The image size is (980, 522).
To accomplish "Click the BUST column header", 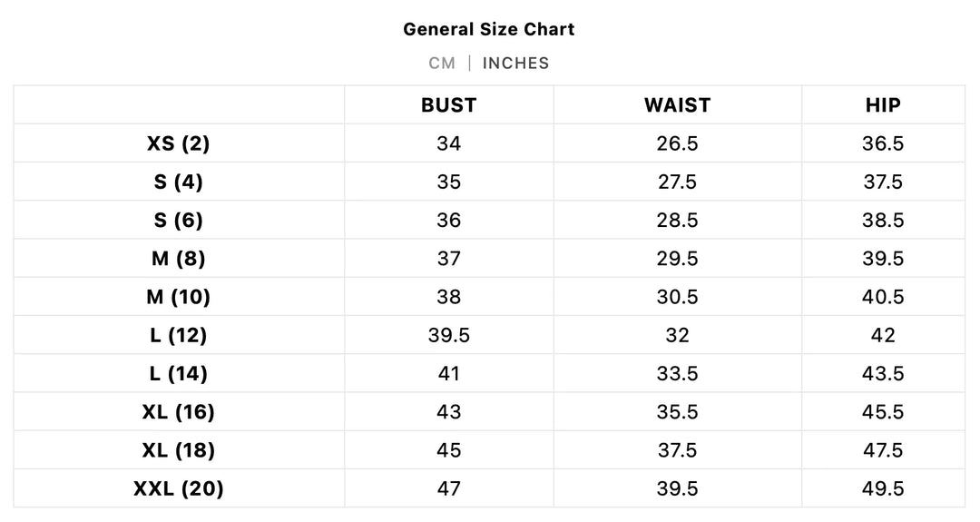I will (x=448, y=105).
